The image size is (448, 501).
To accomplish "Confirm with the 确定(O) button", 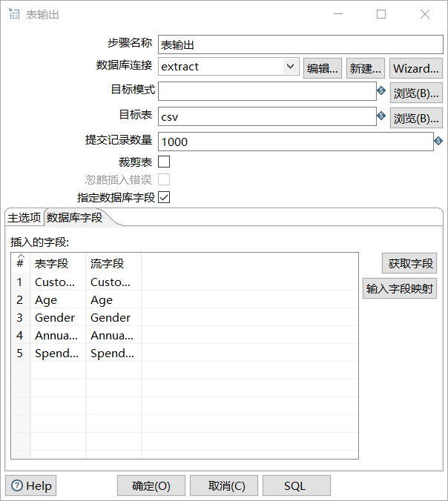I will click(151, 485).
